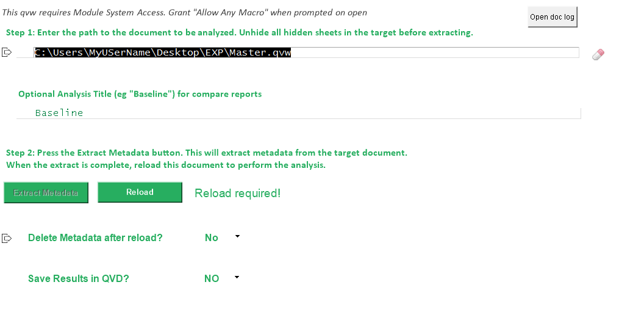The image size is (644, 315).
Task: Click the Step 2 Extract Metadata instruction
Action: (207, 153)
